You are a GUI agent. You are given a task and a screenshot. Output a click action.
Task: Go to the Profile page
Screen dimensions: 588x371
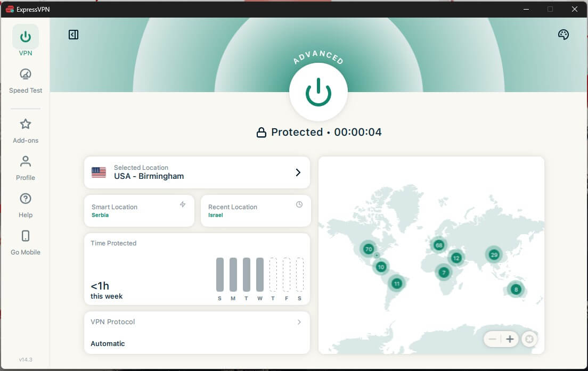[x=26, y=168]
